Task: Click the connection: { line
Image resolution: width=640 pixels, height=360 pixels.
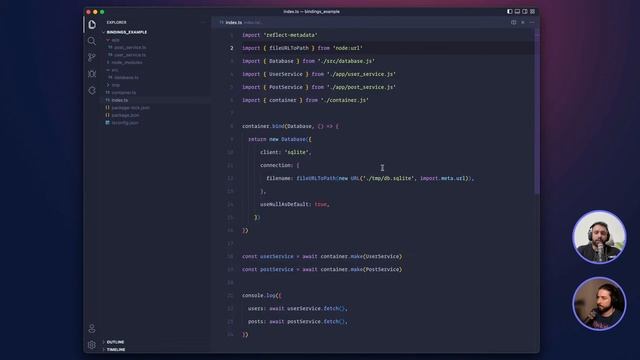Action: [x=280, y=165]
